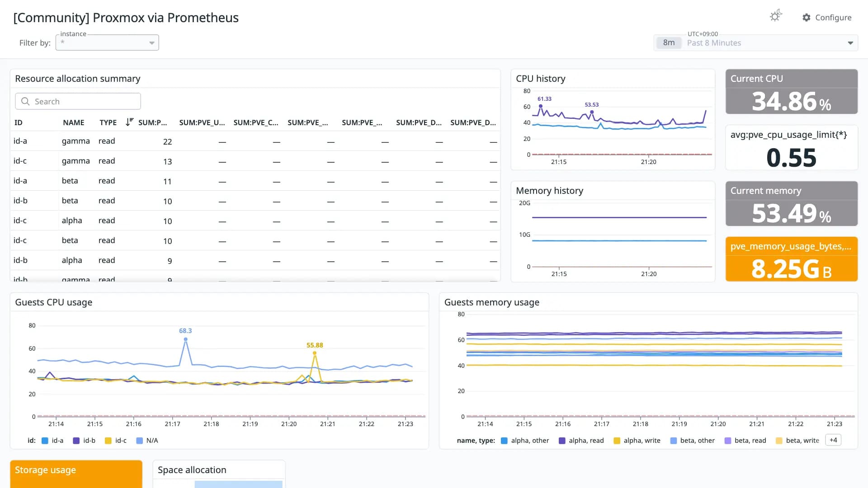
Task: Click the 53.53 peak point in CPU history
Action: [x=592, y=112]
